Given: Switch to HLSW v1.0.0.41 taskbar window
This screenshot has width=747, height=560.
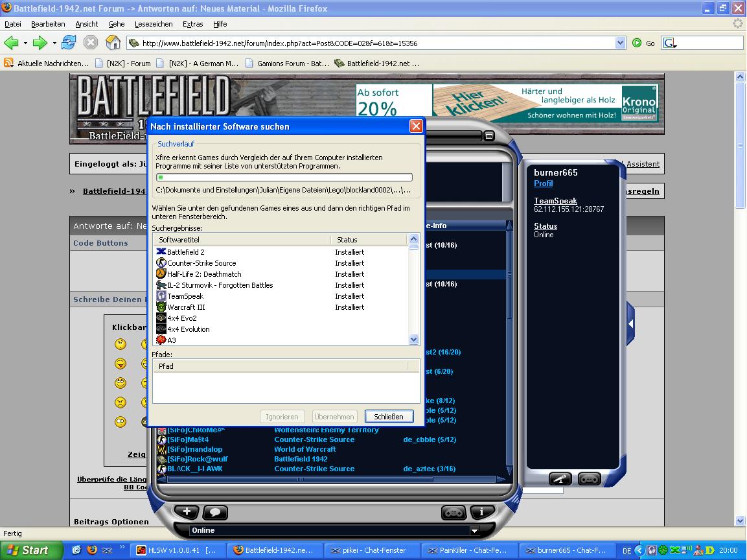Looking at the screenshot, I should [178, 550].
